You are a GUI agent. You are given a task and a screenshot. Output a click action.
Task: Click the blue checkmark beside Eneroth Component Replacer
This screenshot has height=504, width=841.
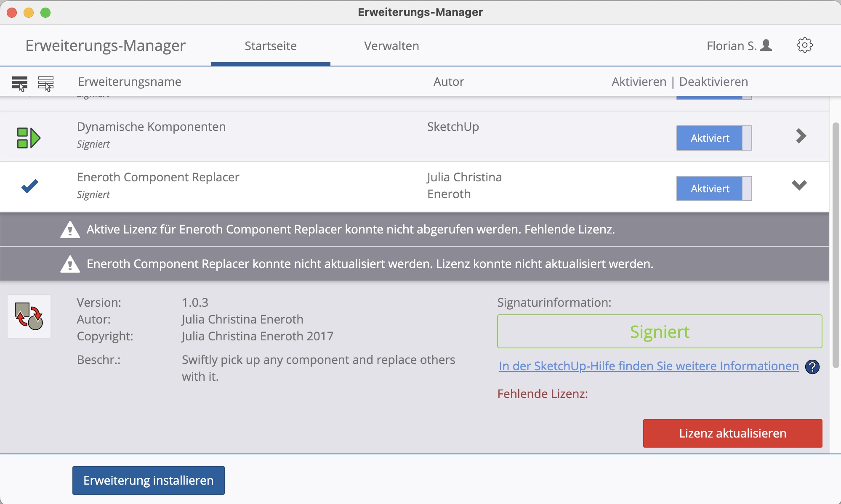tap(29, 186)
